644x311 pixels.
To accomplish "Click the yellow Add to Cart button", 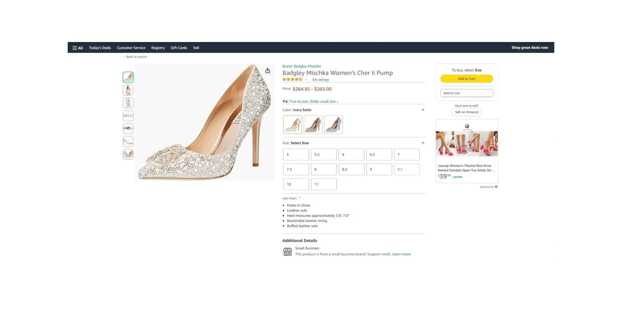I will point(467,78).
